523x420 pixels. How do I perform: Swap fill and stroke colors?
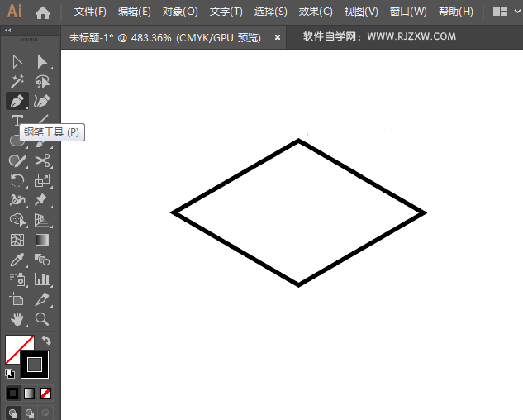46,341
